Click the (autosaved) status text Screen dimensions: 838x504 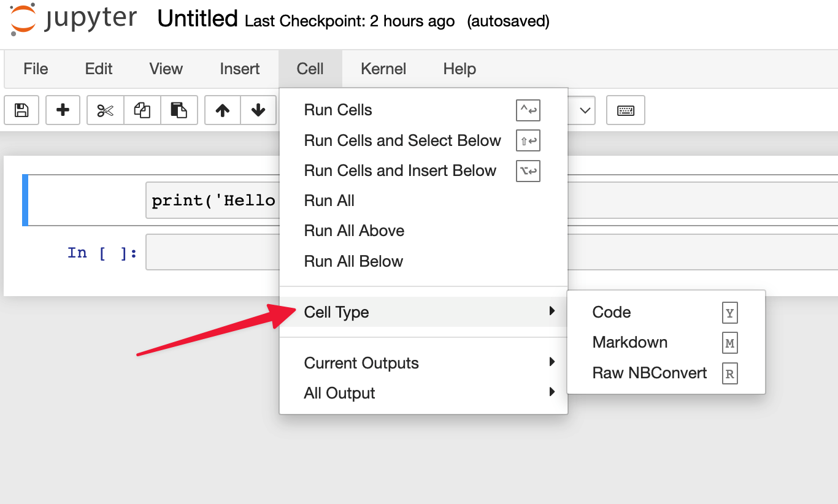coord(508,21)
